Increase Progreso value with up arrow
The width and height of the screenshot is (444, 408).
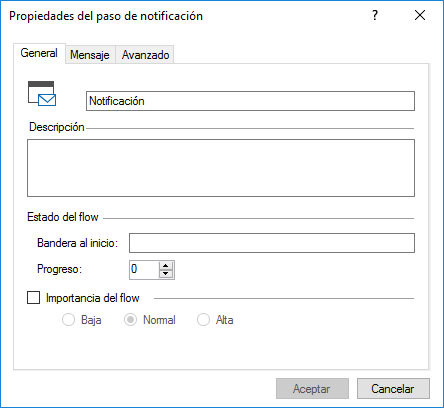pyautogui.click(x=166, y=266)
